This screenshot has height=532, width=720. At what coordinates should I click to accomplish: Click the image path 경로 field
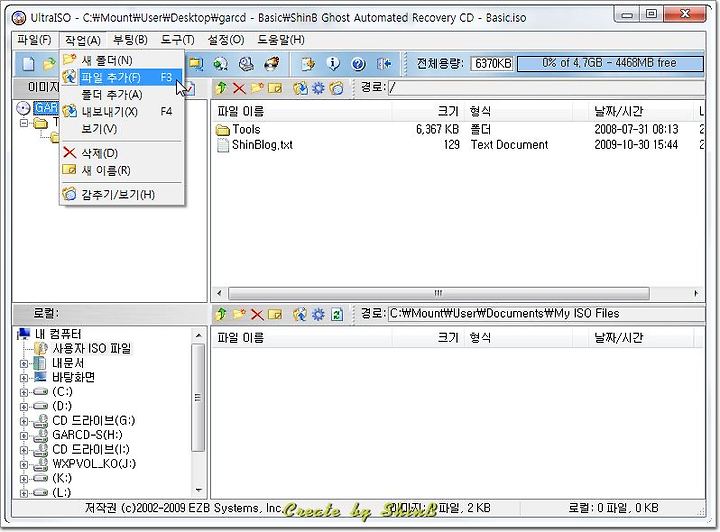(x=546, y=88)
